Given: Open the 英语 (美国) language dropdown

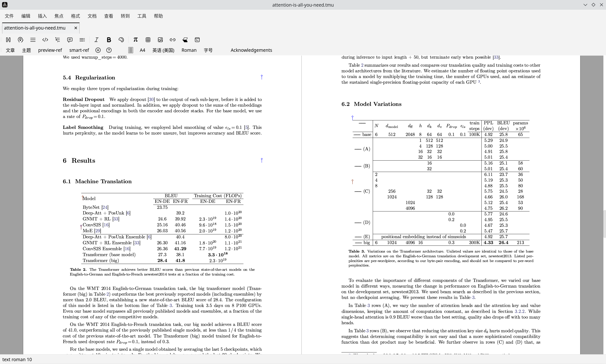Looking at the screenshot, I should point(163,50).
